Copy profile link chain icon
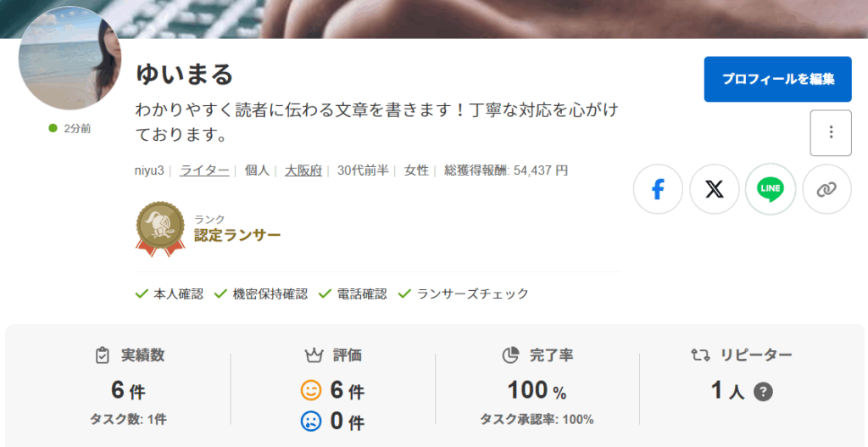Viewport: 868px width, 447px height. click(x=826, y=189)
